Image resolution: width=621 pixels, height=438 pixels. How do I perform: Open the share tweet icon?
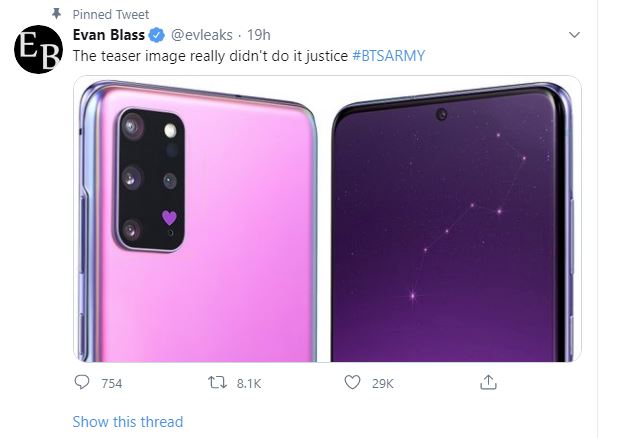click(x=488, y=382)
